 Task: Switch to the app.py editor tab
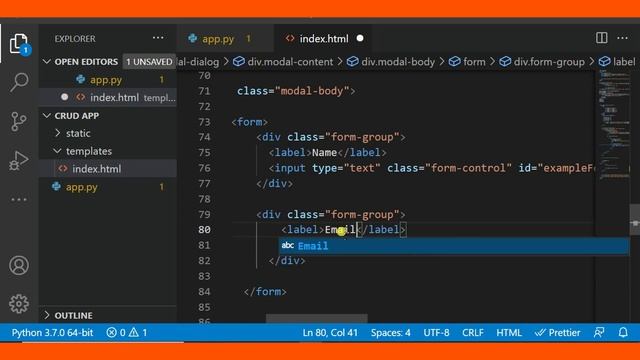click(225, 39)
